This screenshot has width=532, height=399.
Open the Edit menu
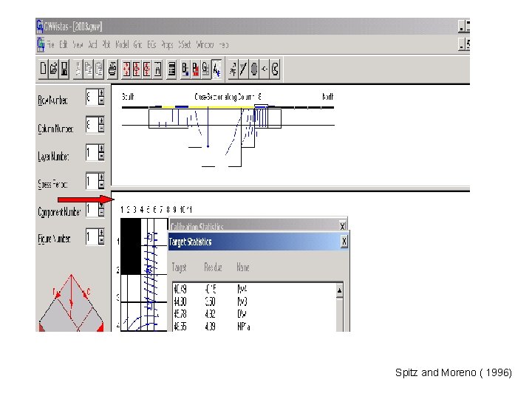click(64, 44)
